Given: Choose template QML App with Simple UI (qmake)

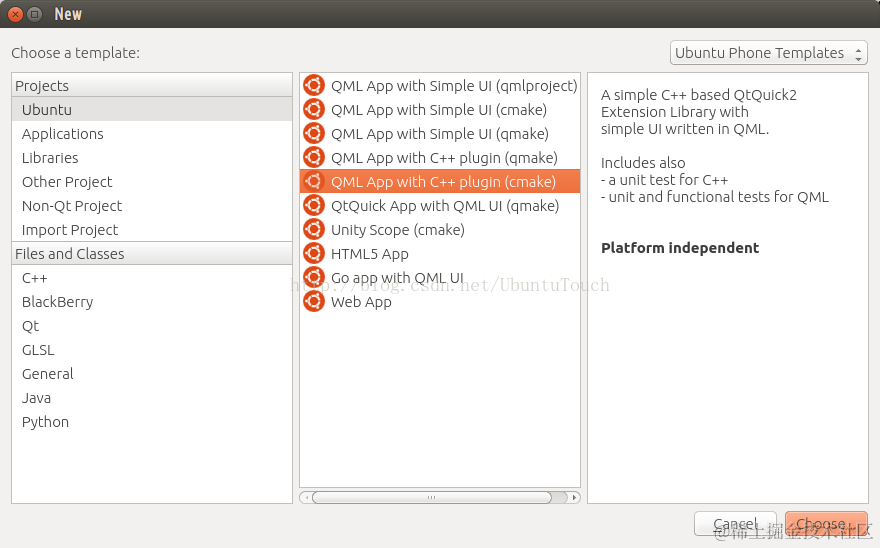Looking at the screenshot, I should pyautogui.click(x=440, y=134).
